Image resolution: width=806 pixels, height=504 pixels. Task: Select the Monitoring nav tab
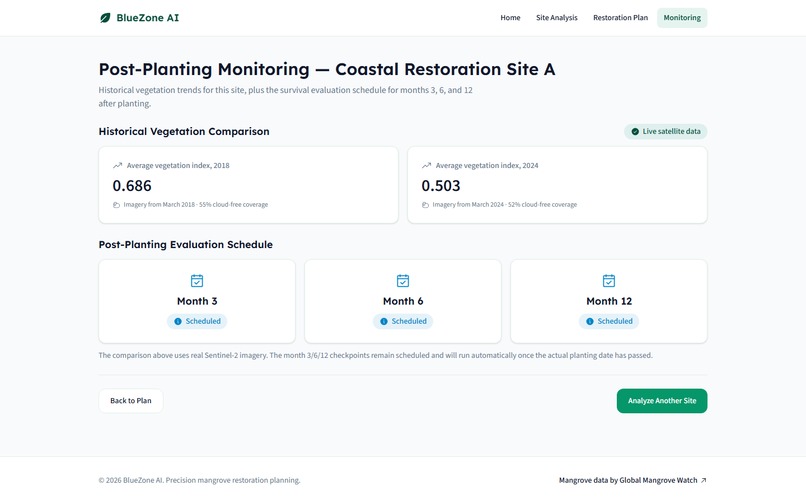pyautogui.click(x=682, y=18)
